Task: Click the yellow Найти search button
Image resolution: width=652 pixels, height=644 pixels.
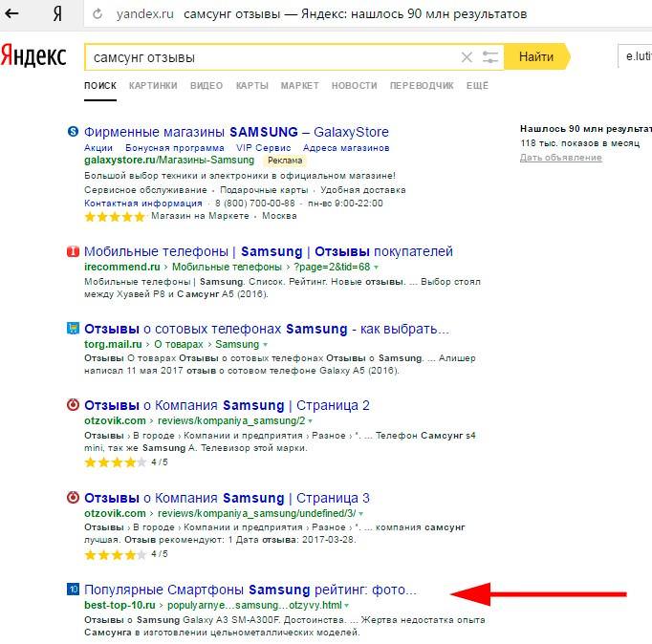Action: (536, 56)
